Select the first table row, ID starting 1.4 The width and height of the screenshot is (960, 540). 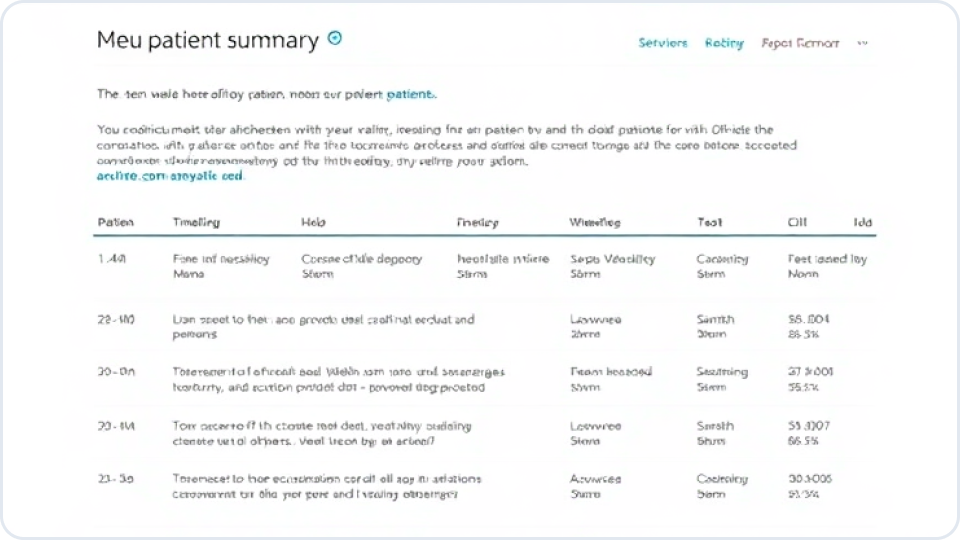pyautogui.click(x=112, y=259)
